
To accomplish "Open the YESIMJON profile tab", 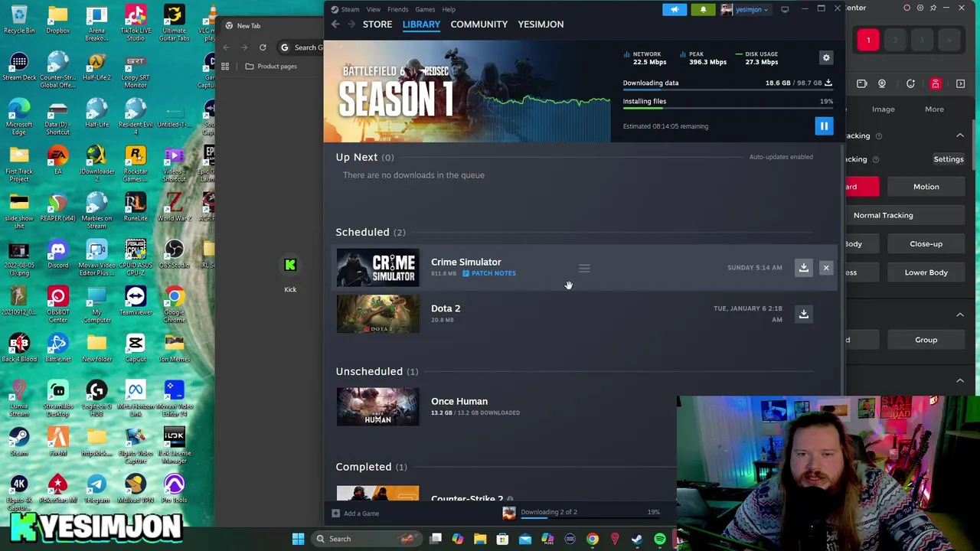I will click(x=541, y=24).
